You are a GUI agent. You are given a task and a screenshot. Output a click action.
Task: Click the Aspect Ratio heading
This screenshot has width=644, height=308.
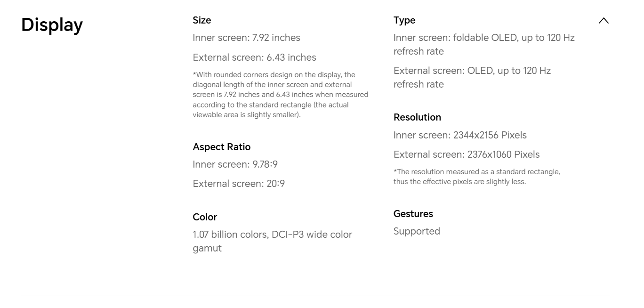[x=221, y=147]
